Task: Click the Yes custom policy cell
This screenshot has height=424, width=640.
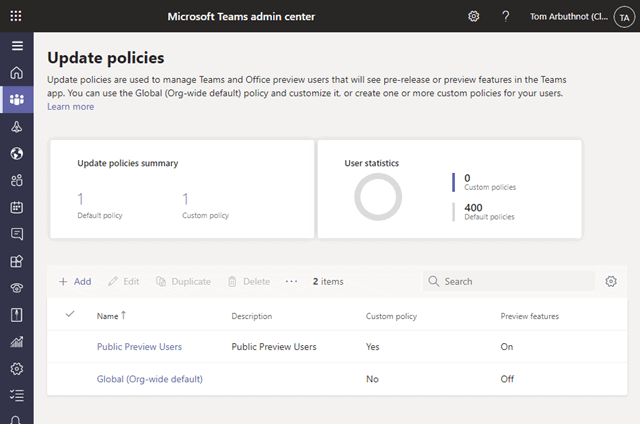Action: coord(372,347)
